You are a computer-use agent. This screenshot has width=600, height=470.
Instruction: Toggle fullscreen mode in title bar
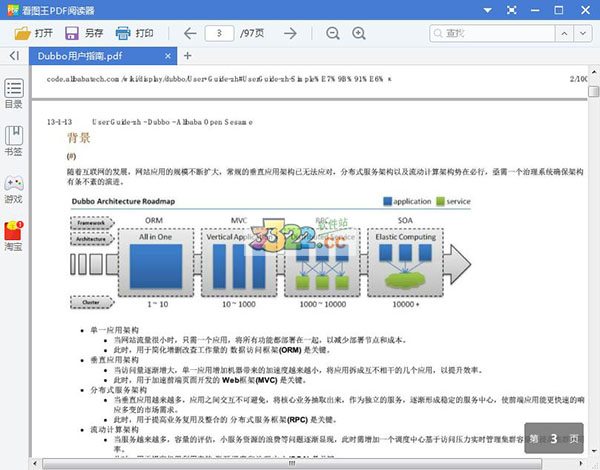pyautogui.click(x=512, y=10)
